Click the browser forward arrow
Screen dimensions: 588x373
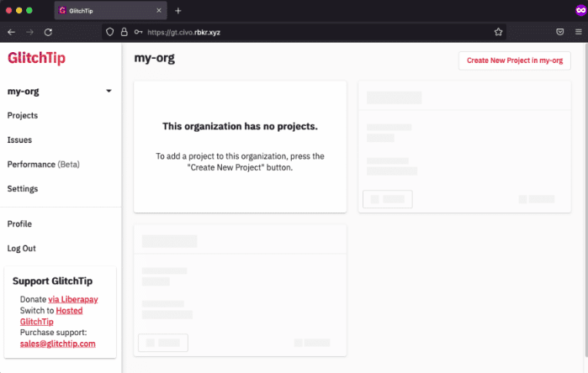(29, 32)
